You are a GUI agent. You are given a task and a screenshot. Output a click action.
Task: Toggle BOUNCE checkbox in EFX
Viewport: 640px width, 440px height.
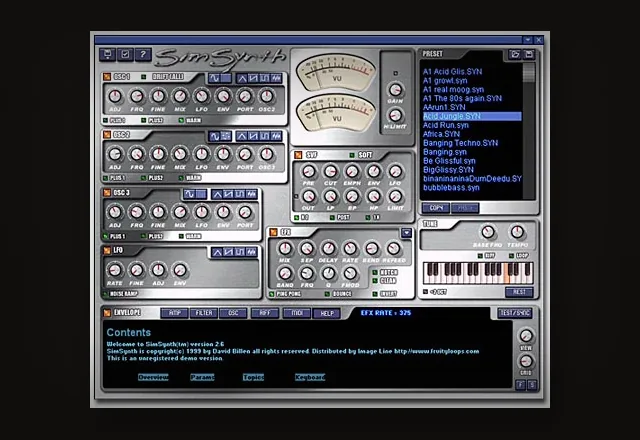click(327, 294)
